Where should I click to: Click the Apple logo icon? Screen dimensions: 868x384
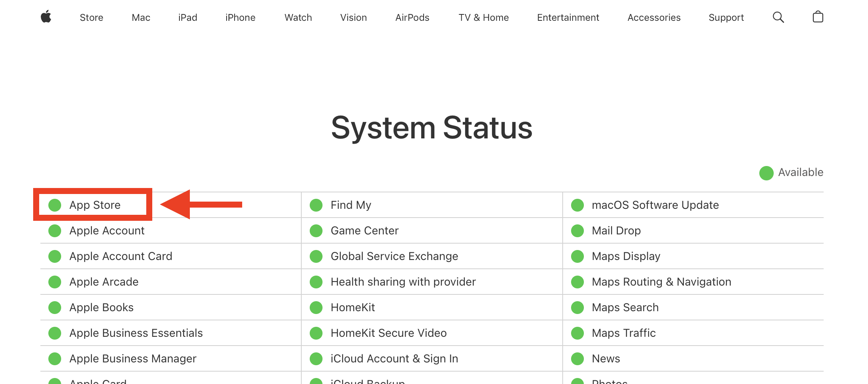coord(46,17)
